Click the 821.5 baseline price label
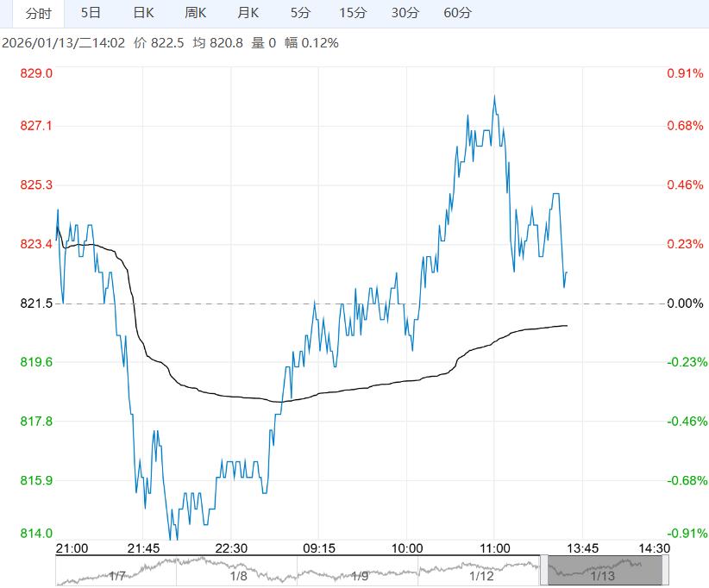This screenshot has height=588, width=709. (36, 303)
